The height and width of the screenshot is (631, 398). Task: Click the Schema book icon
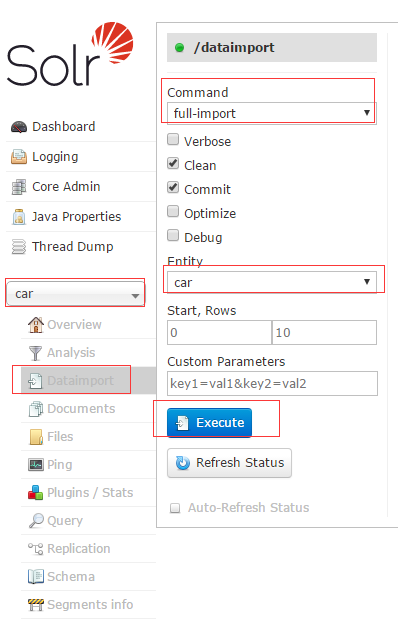point(35,577)
